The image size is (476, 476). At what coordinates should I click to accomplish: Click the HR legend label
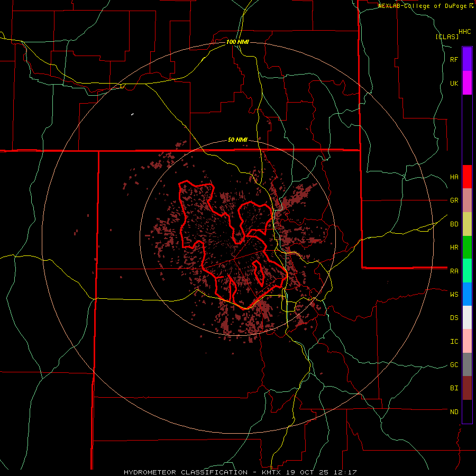[454, 247]
